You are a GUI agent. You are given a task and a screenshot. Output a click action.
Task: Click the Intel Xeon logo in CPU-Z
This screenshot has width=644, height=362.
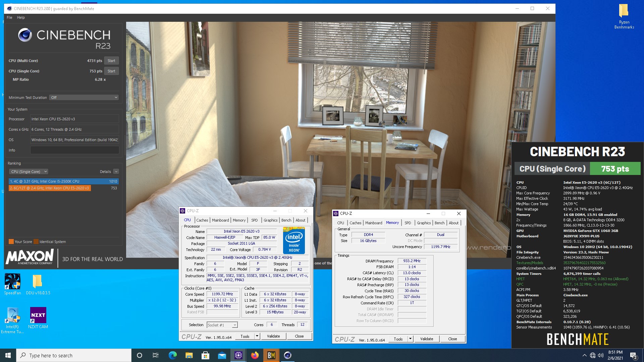(294, 240)
